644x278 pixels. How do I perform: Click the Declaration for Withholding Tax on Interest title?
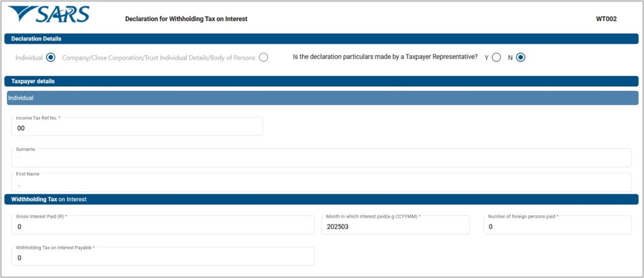[x=186, y=19]
